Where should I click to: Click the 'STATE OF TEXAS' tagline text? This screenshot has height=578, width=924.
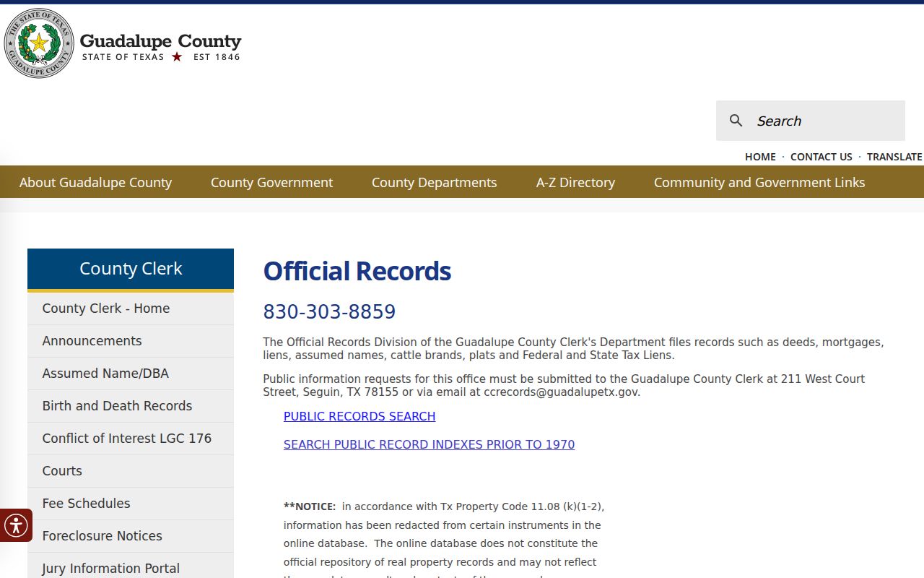123,57
